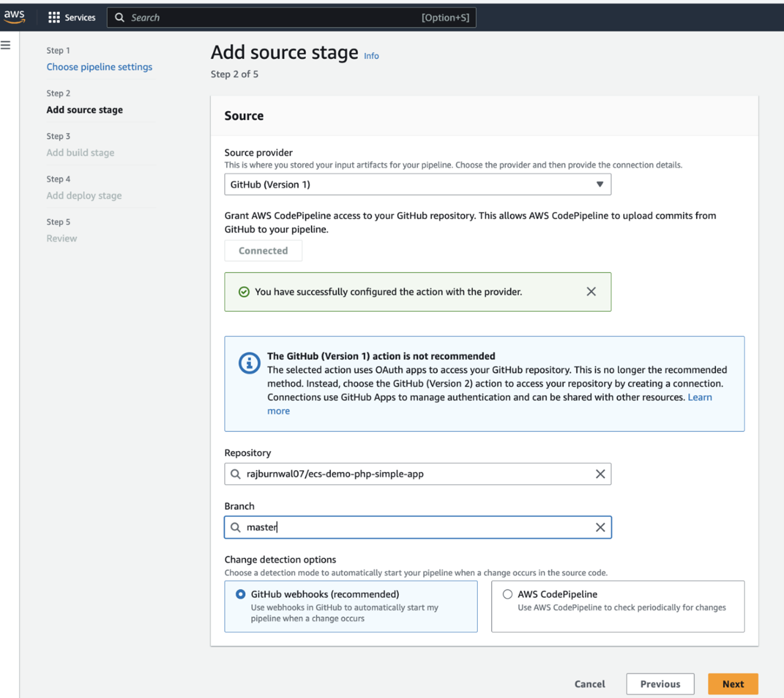The image size is (784, 698).
Task: Select AWS CodePipeline detection radio option
Action: coord(507,594)
